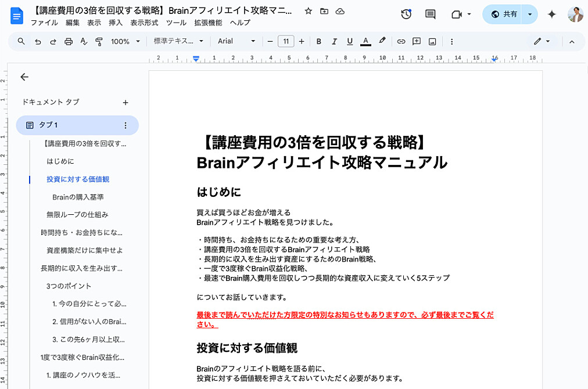Open the Google account avatar

click(575, 15)
